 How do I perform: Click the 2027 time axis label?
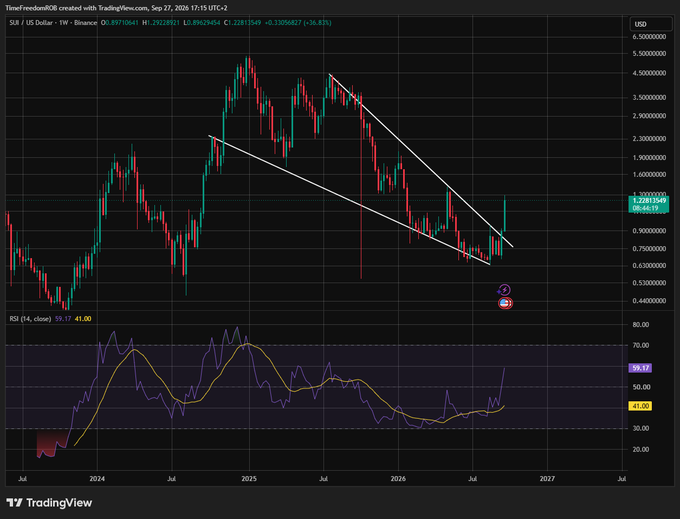coord(547,479)
